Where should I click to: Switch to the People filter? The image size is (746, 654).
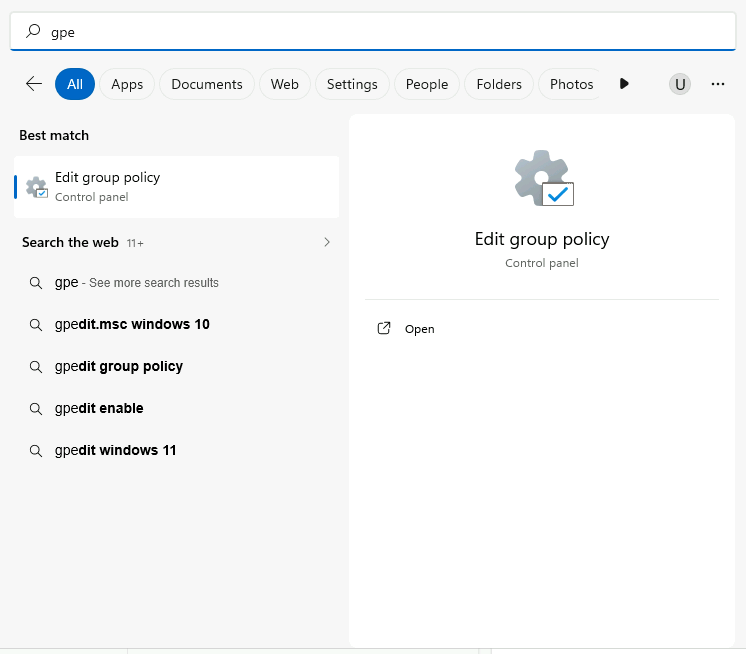click(427, 84)
